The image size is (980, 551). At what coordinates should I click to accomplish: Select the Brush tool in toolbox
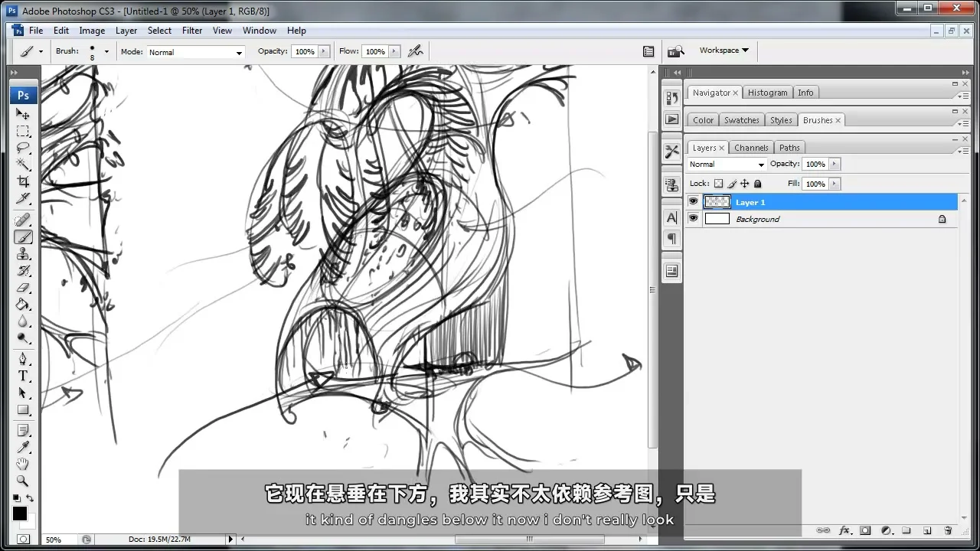[x=23, y=237]
